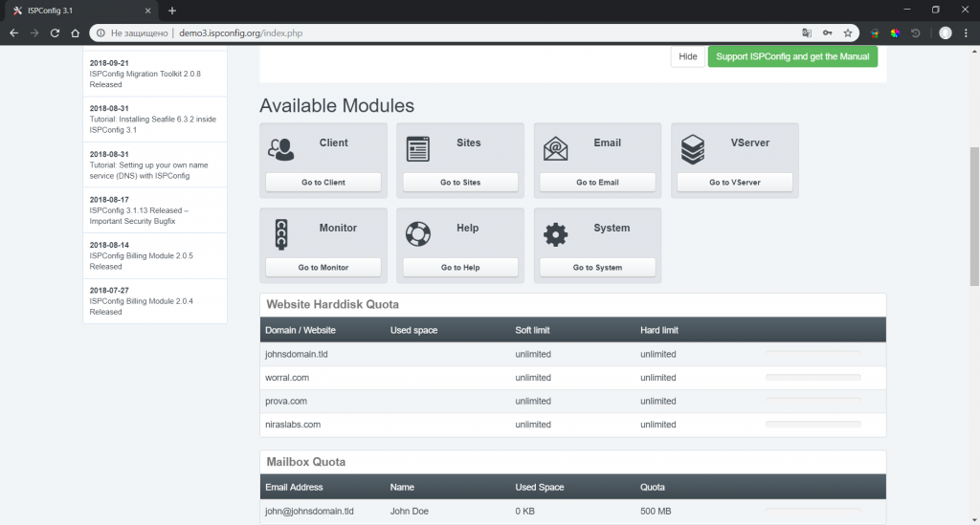Click the Email envelope module icon
This screenshot has width=980, height=525.
coord(556,150)
